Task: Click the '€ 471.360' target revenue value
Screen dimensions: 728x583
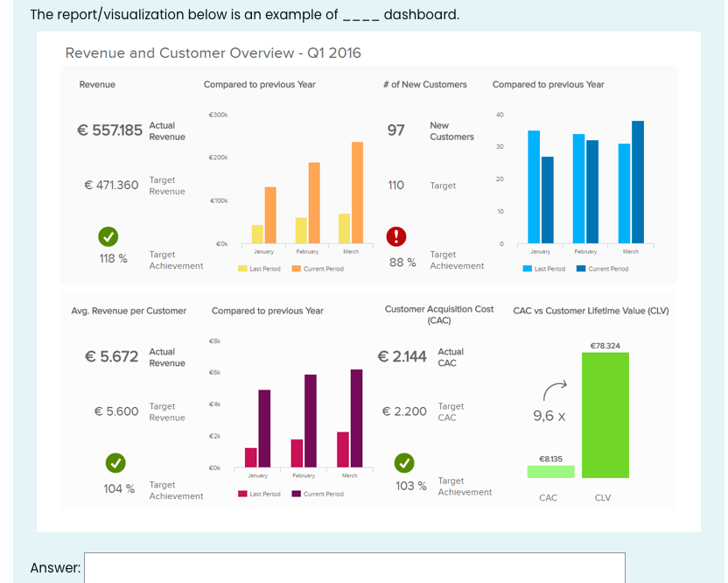Action: (111, 185)
